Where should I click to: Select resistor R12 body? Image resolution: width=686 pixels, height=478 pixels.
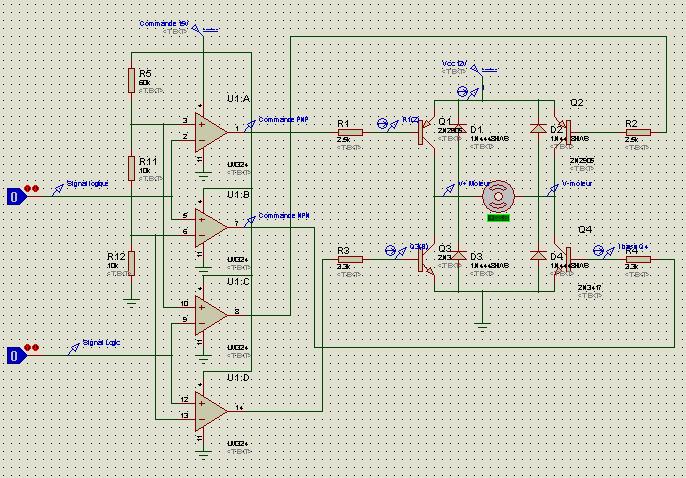131,263
